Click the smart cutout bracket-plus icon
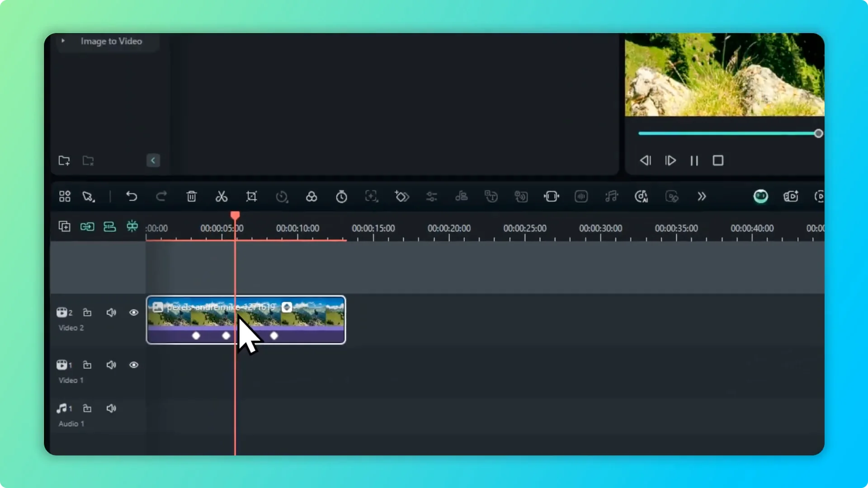Viewport: 868px width, 488px height. 371,197
